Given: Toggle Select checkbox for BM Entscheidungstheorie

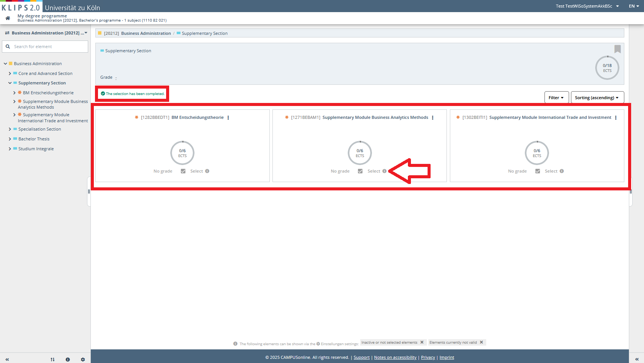Looking at the screenshot, I should (183, 171).
